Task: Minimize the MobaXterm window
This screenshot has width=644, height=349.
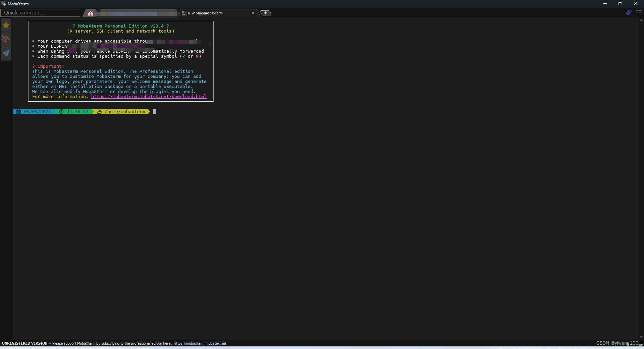Action: pyautogui.click(x=605, y=4)
